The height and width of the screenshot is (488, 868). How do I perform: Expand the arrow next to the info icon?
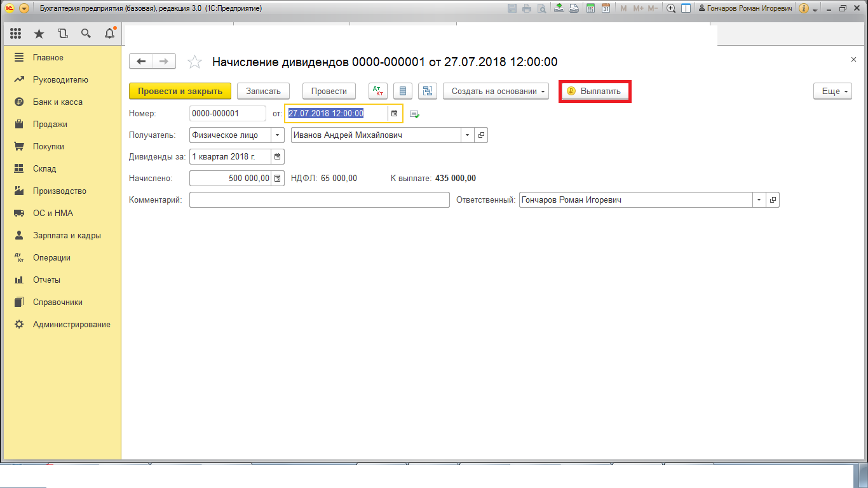pyautogui.click(x=815, y=9)
